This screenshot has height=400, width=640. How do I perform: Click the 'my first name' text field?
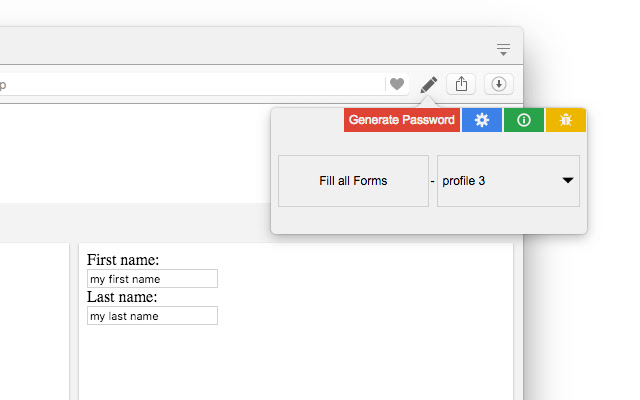click(x=152, y=279)
